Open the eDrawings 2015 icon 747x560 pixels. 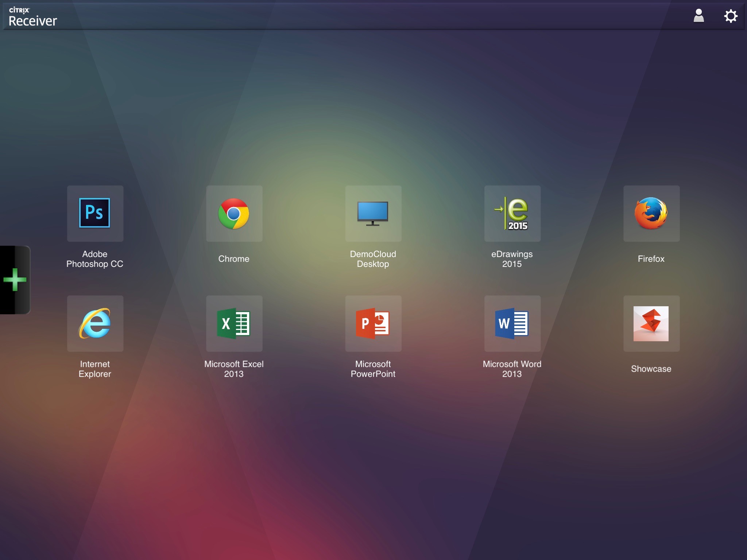(x=512, y=213)
